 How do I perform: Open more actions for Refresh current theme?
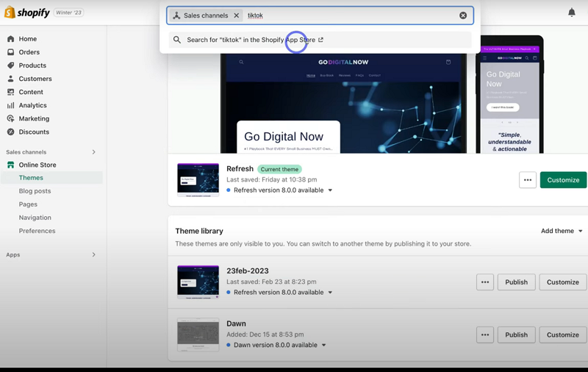(x=528, y=180)
